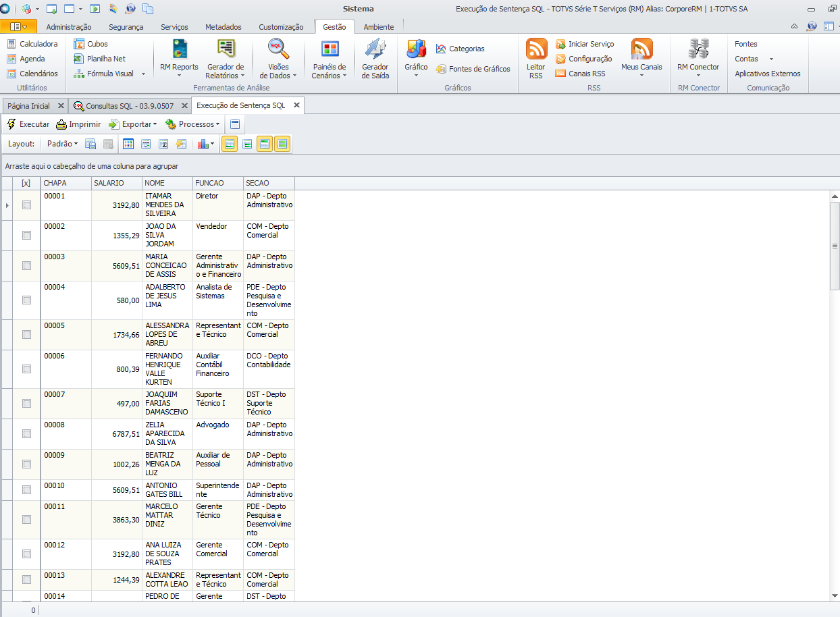Sort by the NOME column header

coord(167,183)
